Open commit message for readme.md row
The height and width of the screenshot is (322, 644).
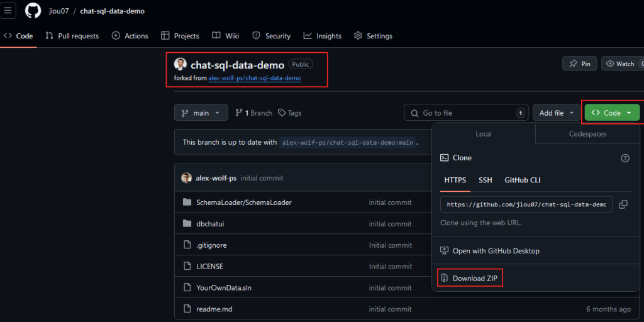tap(390, 309)
